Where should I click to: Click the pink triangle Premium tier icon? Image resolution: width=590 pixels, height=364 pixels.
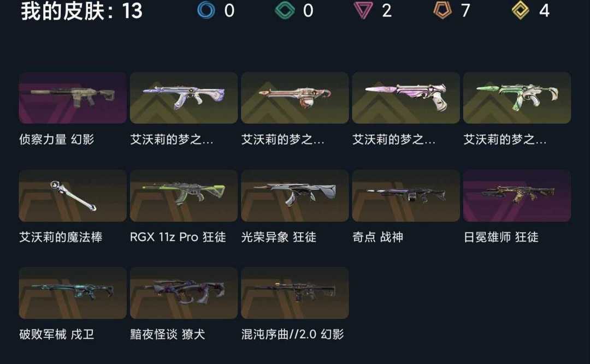coord(363,10)
